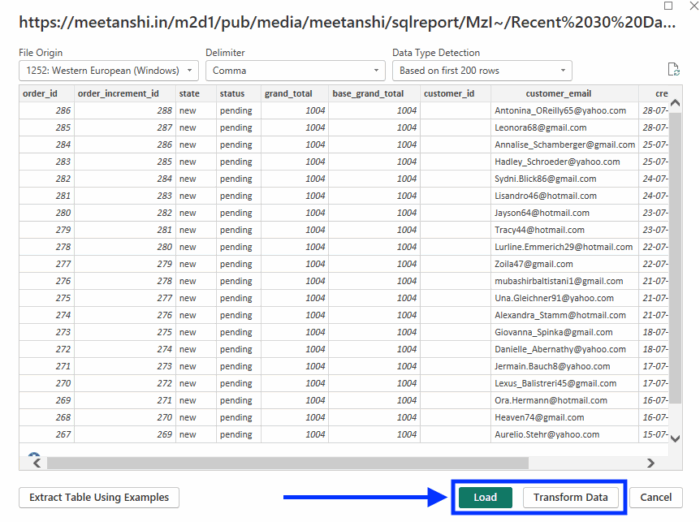
Task: Select the base_grand_total column header
Action: coord(374,93)
